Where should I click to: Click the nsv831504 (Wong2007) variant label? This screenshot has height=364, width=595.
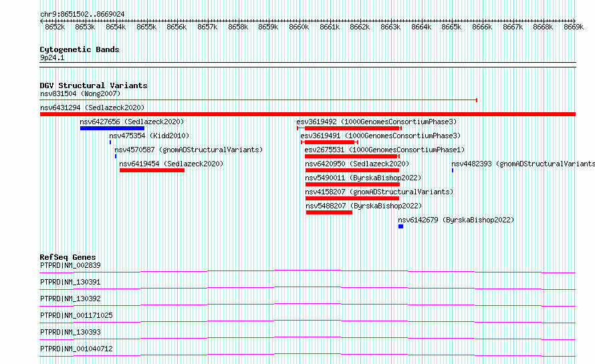(x=80, y=94)
